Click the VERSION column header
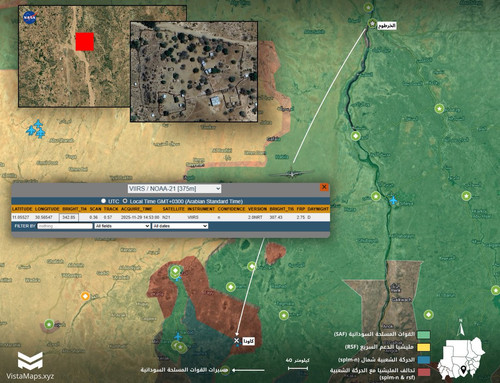Screen dimensions: 500x383 [257, 209]
